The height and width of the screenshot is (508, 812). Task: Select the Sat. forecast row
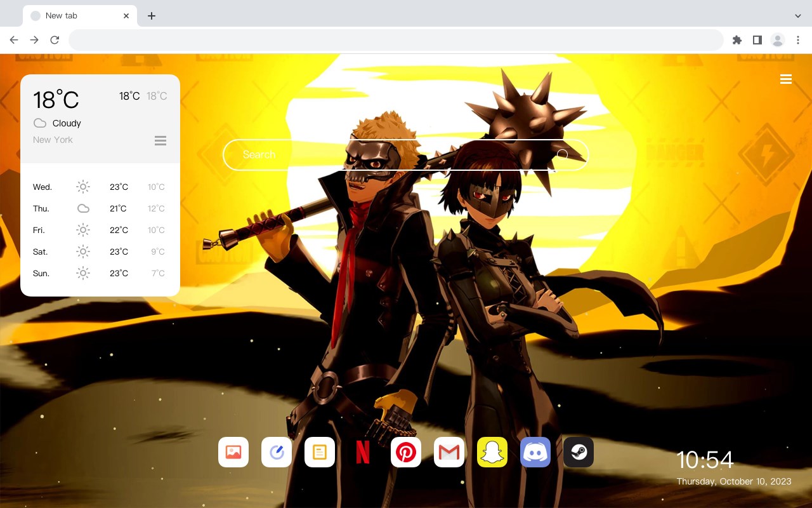100,251
